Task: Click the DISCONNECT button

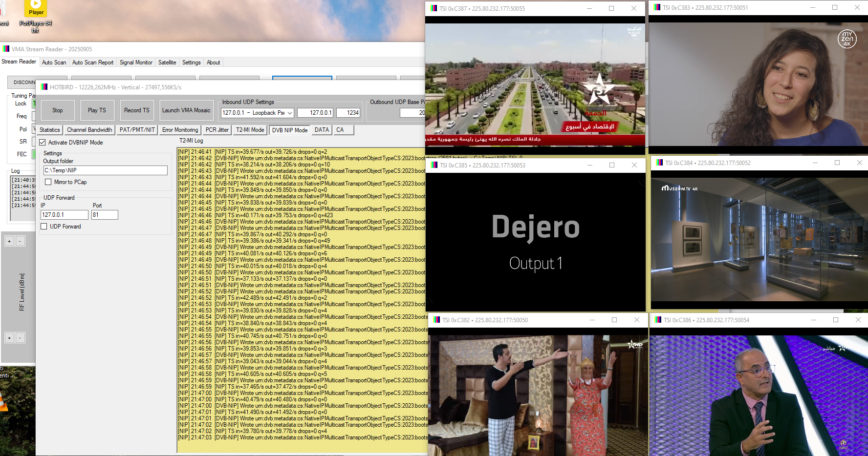Action: (x=22, y=82)
